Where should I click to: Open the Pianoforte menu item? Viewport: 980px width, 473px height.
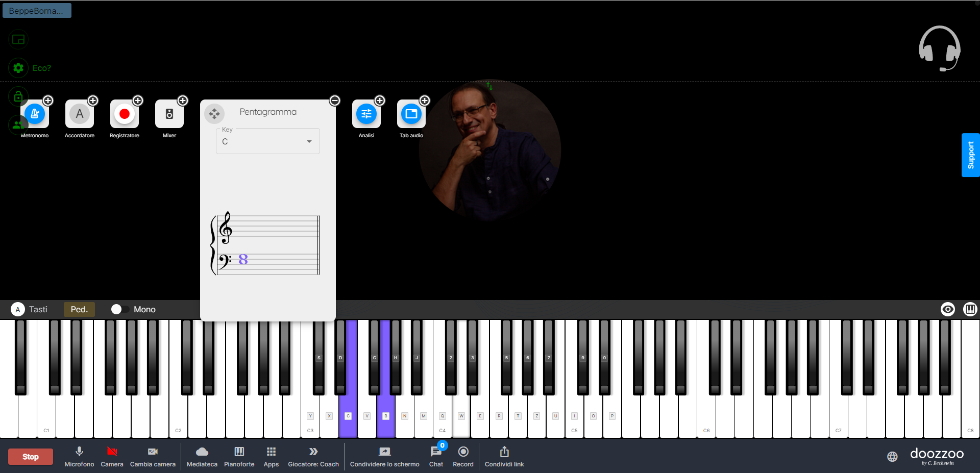coord(239,452)
